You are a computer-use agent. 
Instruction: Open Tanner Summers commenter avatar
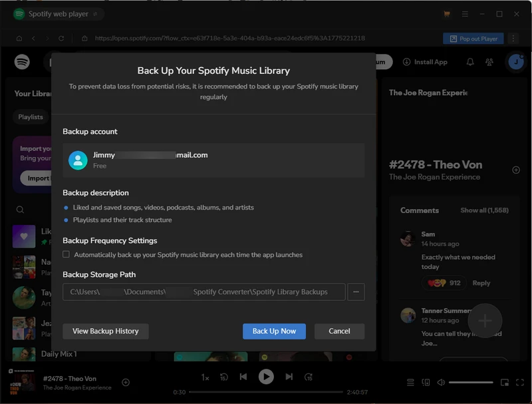[408, 315]
